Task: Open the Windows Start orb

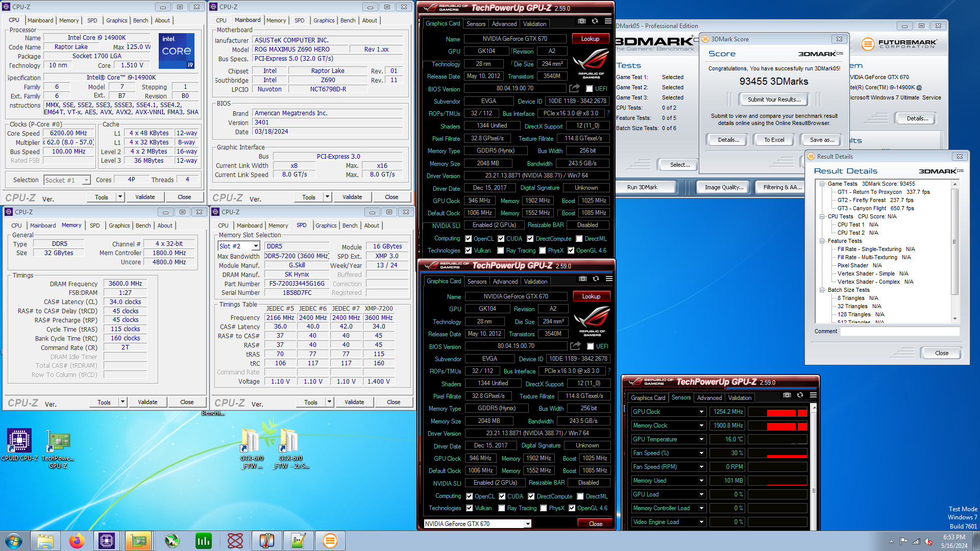Action: tap(14, 541)
